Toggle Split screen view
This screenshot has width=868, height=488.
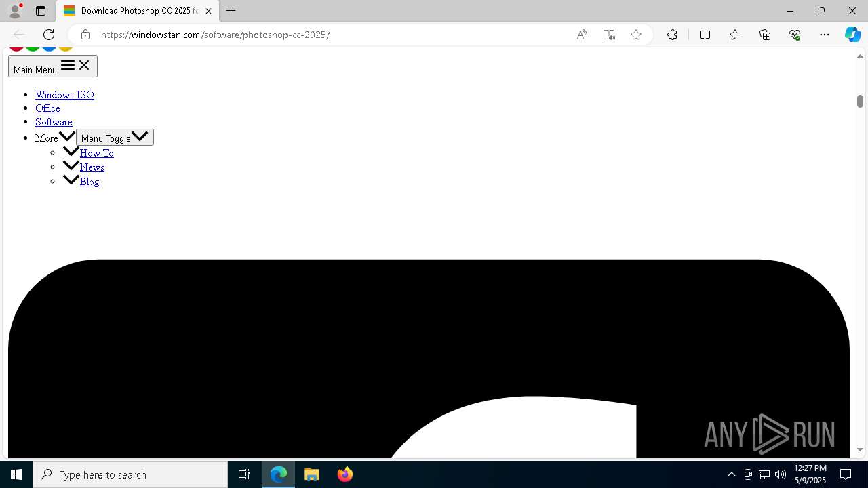pyautogui.click(x=705, y=35)
